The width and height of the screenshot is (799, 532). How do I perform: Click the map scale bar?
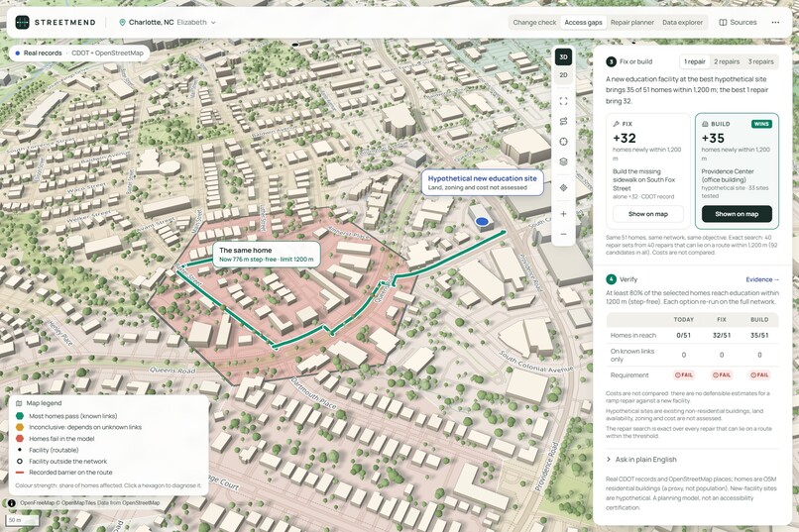tap(22, 520)
